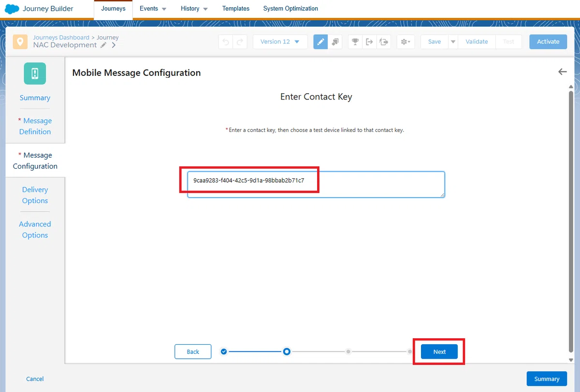The image size is (580, 392).
Task: Open the settings gear menu
Action: [406, 42]
